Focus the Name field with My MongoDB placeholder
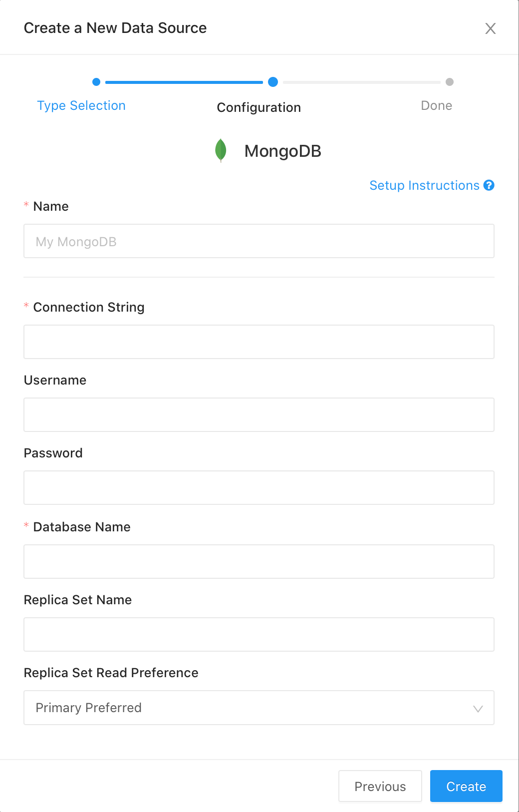 (x=259, y=241)
